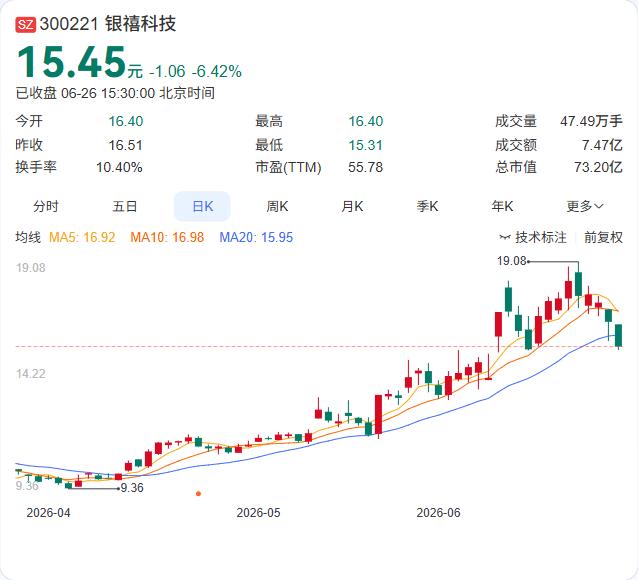Click the 均线 moving average label
This screenshot has width=638, height=580.
(x=28, y=237)
